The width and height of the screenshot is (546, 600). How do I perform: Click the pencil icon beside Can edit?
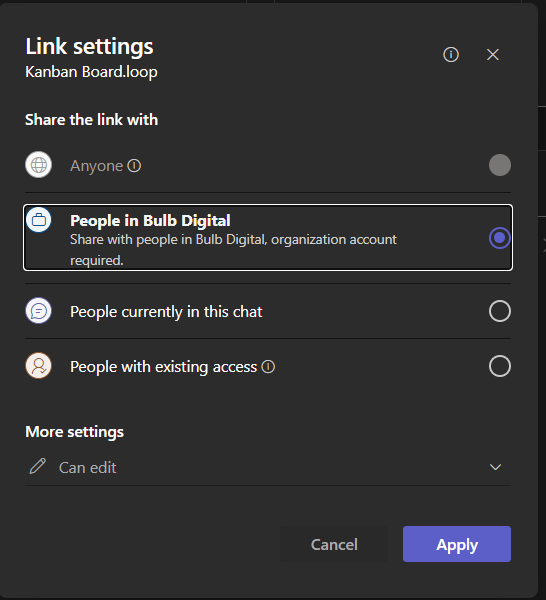(x=38, y=466)
